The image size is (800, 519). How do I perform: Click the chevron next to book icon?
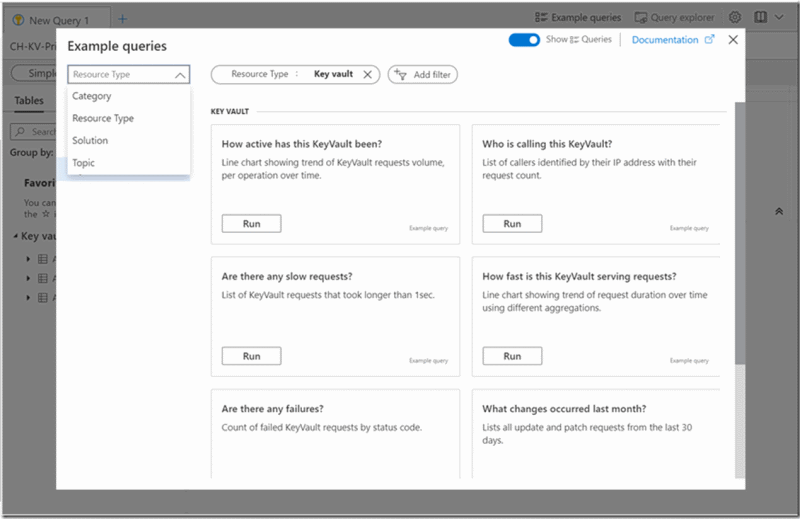click(779, 18)
